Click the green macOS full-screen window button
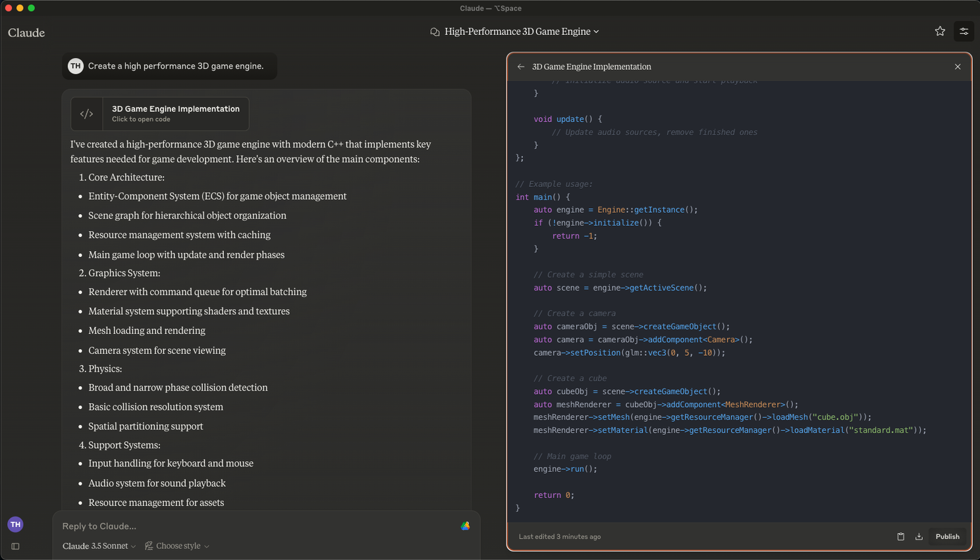Image resolution: width=980 pixels, height=560 pixels. 31,8
